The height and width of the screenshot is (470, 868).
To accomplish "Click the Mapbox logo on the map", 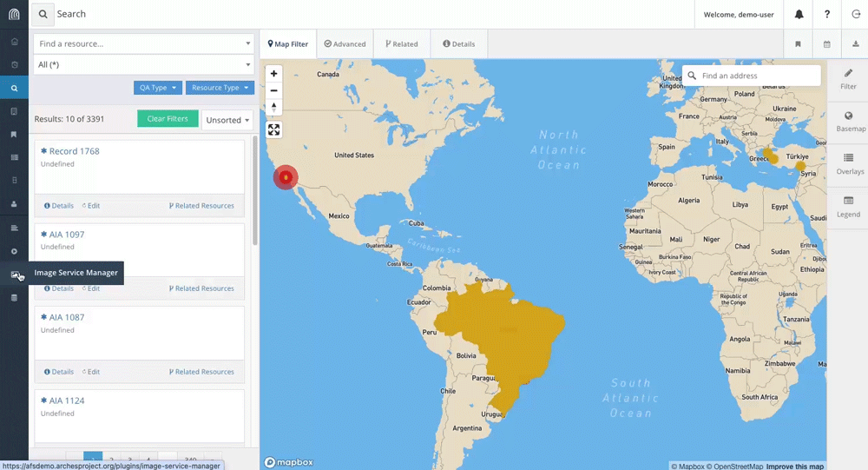I will [288, 462].
